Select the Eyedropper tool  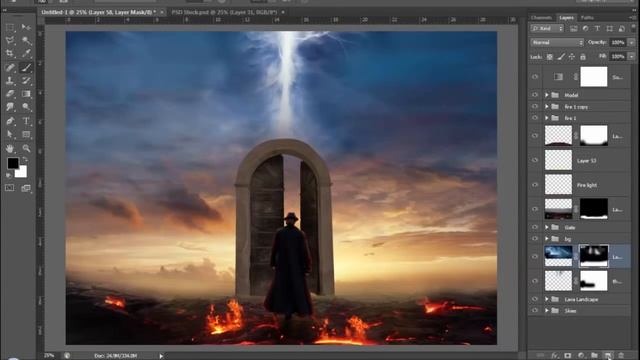click(26, 53)
